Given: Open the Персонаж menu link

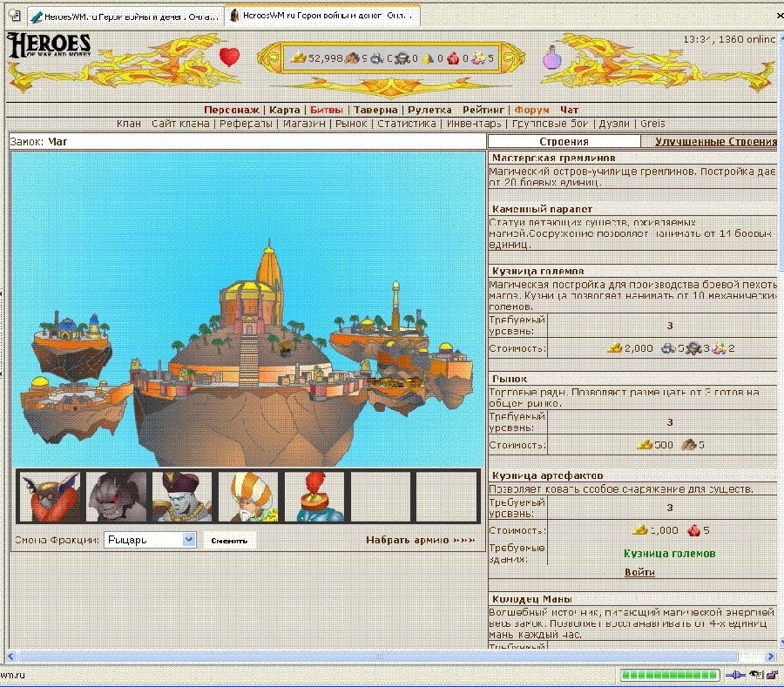Looking at the screenshot, I should 232,110.
